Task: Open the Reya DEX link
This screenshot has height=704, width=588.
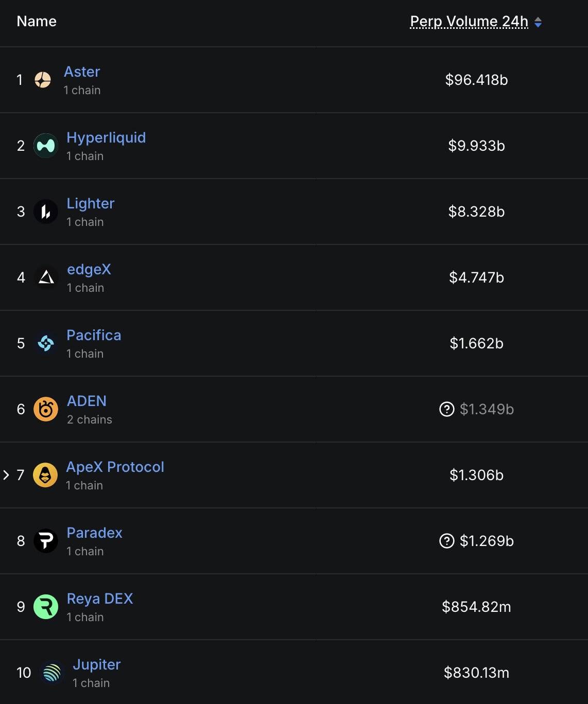Action: click(x=100, y=599)
